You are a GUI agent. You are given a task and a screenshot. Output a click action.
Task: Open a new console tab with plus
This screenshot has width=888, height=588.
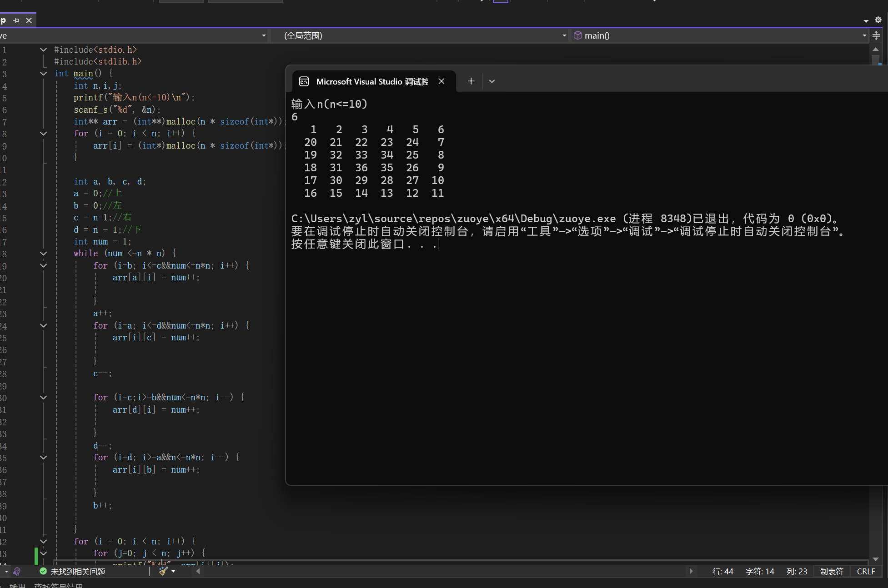pos(471,81)
